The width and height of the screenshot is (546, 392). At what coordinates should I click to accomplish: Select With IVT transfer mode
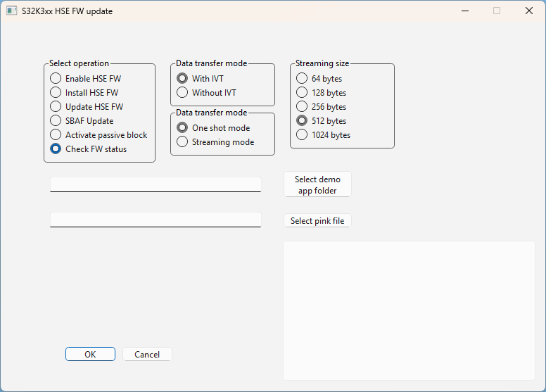(182, 79)
